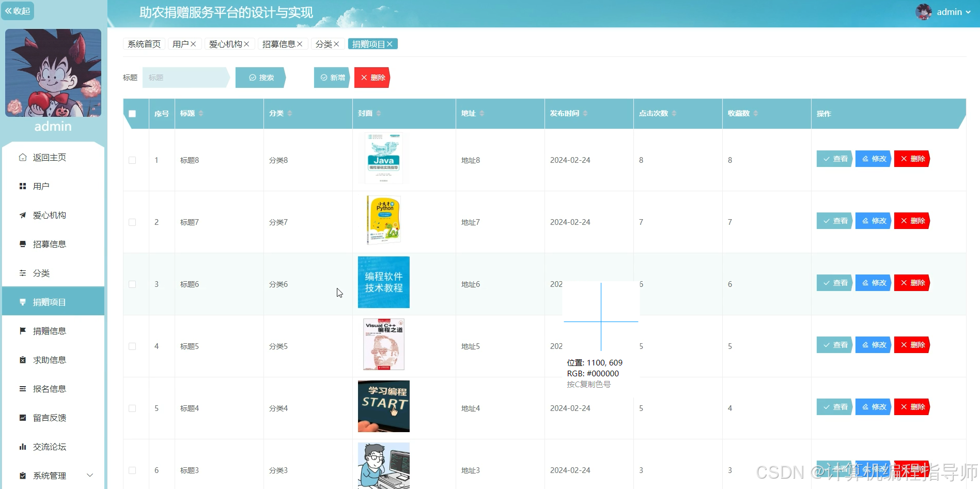Close the 捐赠项目 tab
Screen dimensions: 980x489
pos(390,44)
